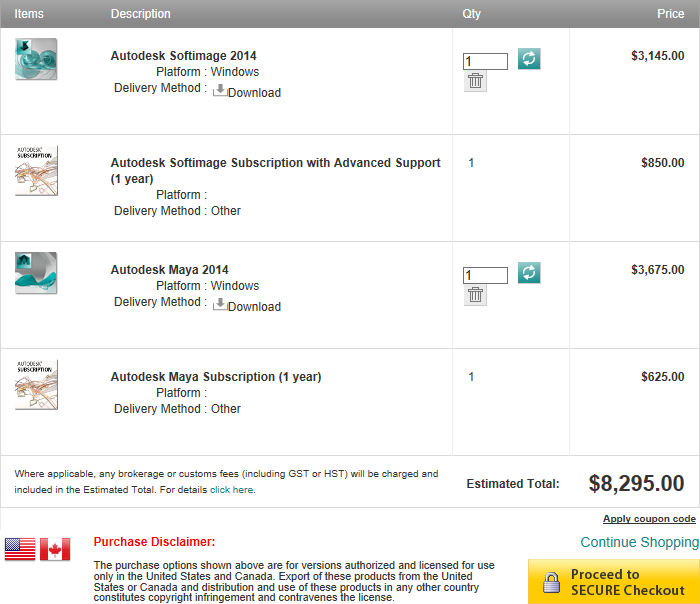Focus the quantity field for Maya 2014
Image resolution: width=700 pixels, height=604 pixels.
point(485,276)
